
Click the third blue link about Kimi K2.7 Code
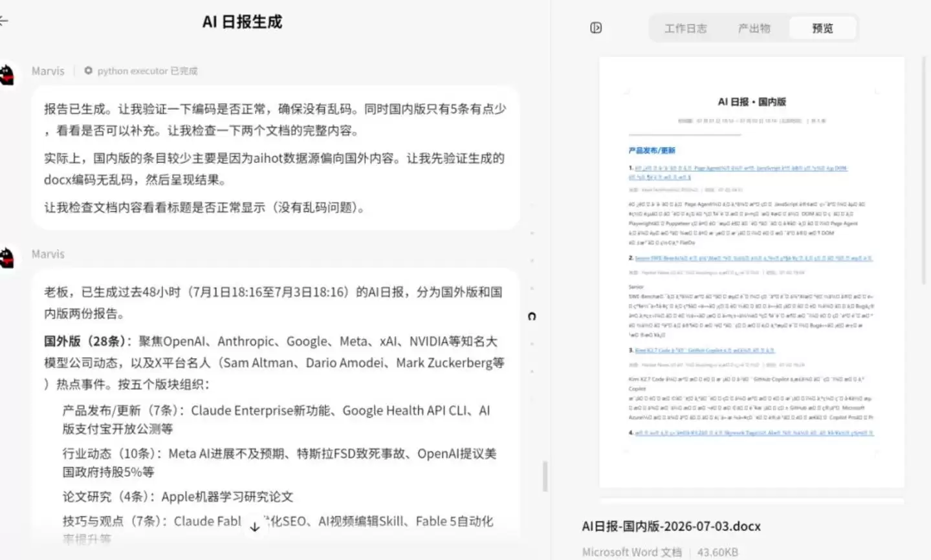tap(705, 350)
